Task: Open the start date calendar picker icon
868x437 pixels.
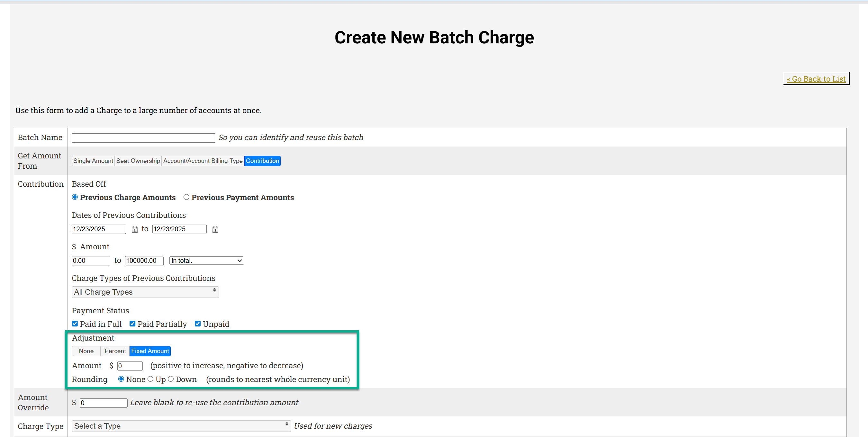Action: point(134,229)
